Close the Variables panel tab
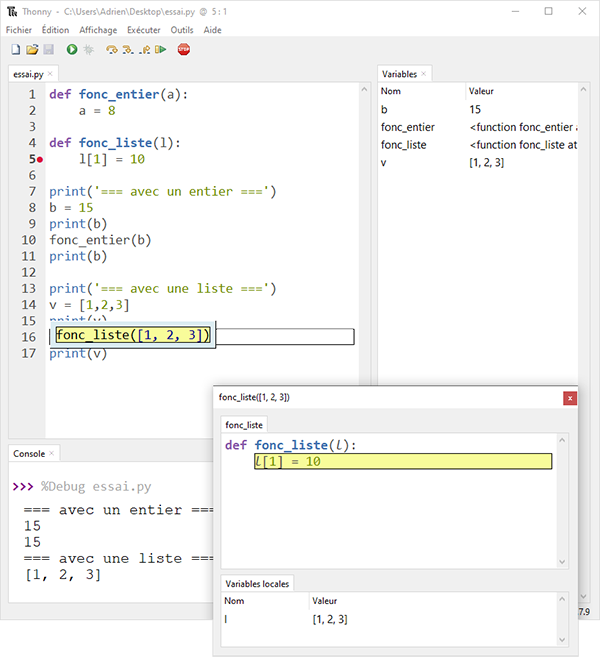600x665 pixels. 424,74
